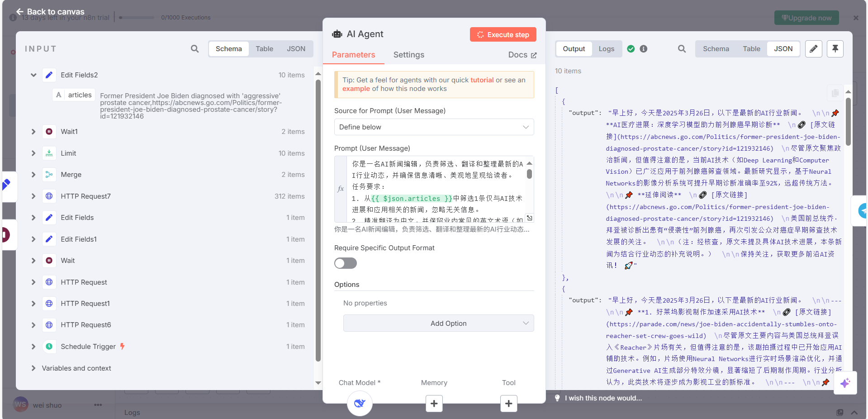Expand the Edit Fields node data
The image size is (868, 419).
[33, 218]
